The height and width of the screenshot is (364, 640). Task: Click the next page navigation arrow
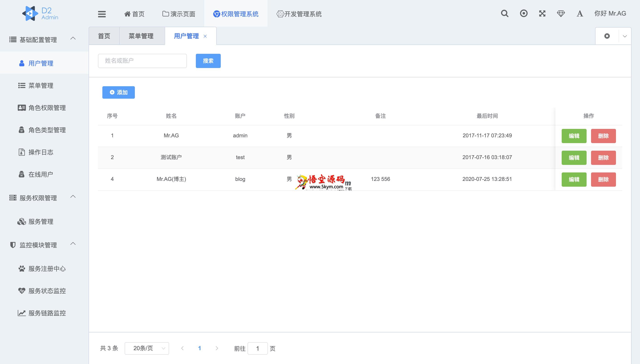pyautogui.click(x=217, y=349)
